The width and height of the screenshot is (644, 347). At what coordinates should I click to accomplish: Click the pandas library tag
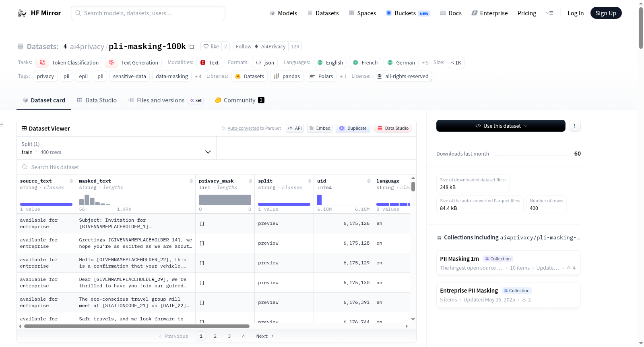(287, 77)
